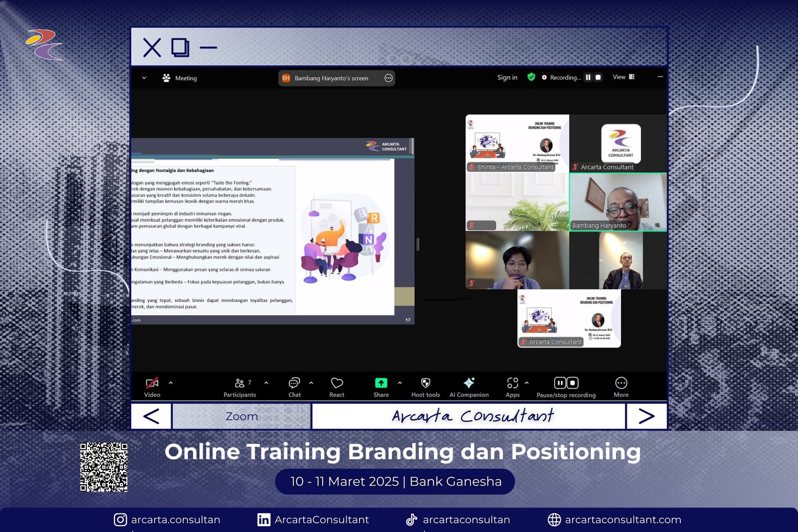
Task: Select Bambang Haryanto's video thumbnail
Action: (617, 202)
